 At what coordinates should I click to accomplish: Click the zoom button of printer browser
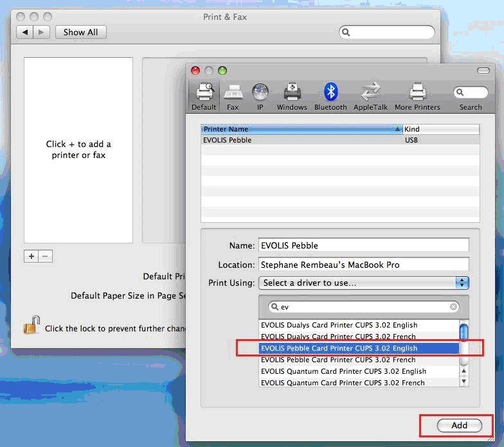point(222,71)
